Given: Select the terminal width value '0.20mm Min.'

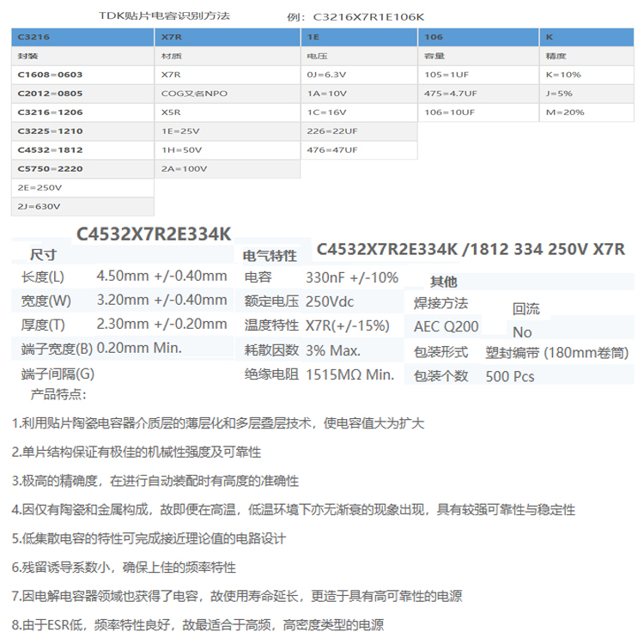Looking at the screenshot, I should (139, 349).
